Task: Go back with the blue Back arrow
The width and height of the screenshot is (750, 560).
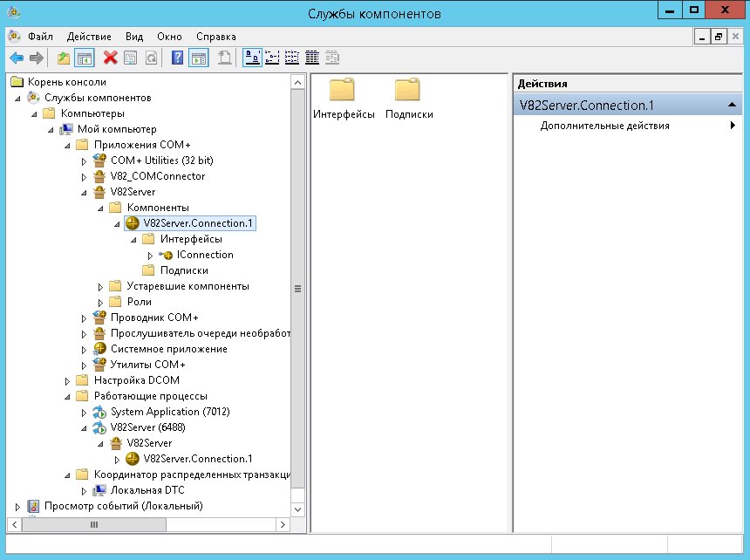Action: point(17,58)
